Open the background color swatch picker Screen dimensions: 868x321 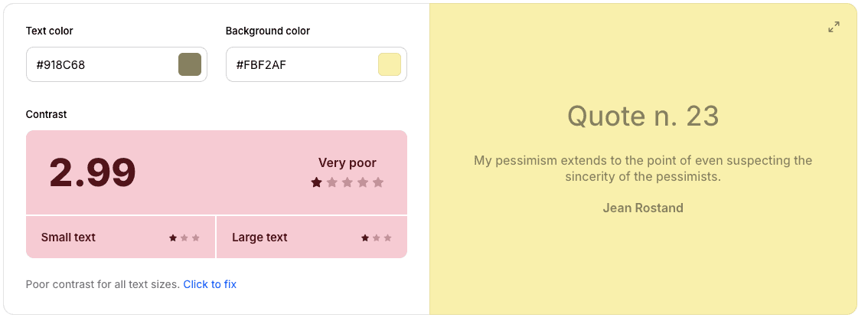[389, 64]
